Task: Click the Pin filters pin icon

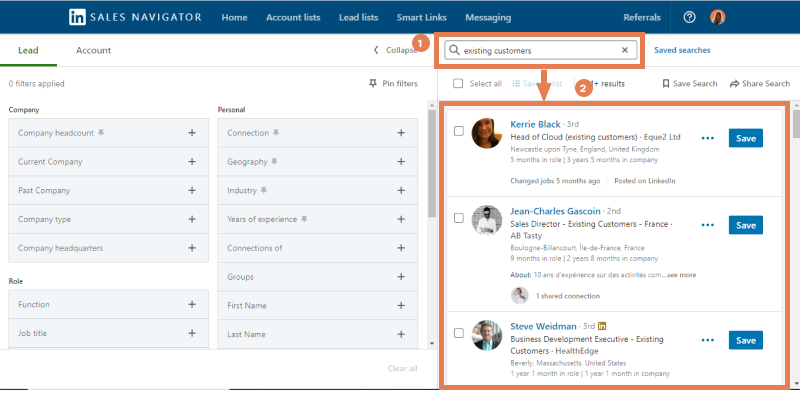Action: pos(374,84)
